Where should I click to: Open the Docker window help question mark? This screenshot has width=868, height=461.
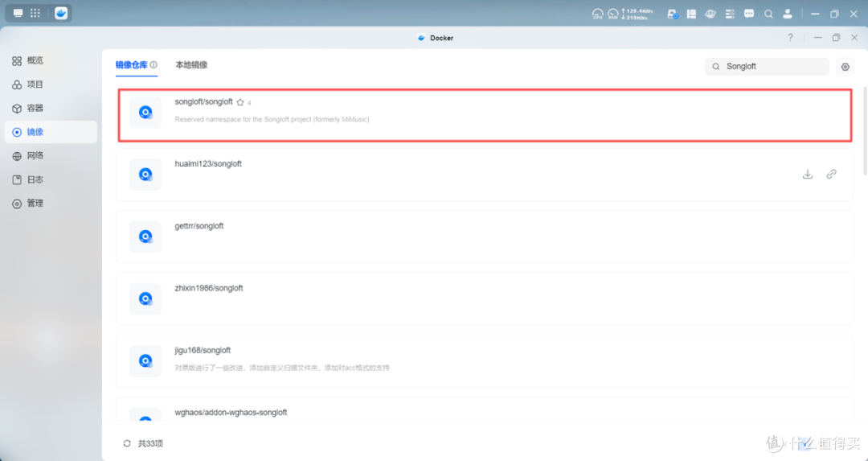tap(790, 38)
